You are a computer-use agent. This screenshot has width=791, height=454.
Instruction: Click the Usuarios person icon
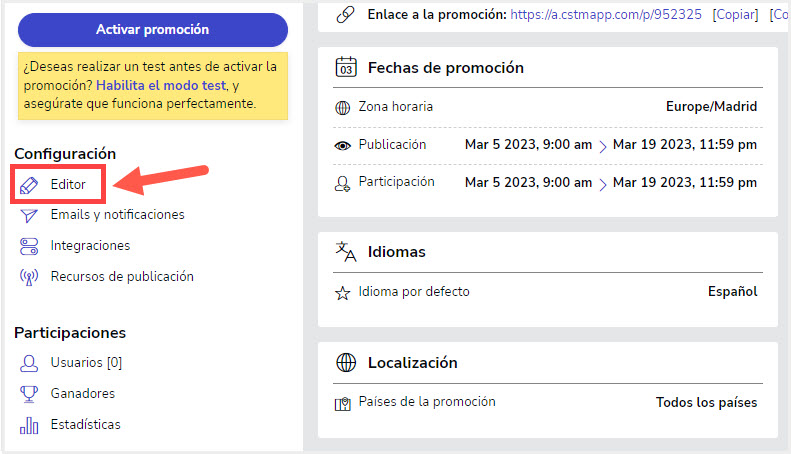29,363
